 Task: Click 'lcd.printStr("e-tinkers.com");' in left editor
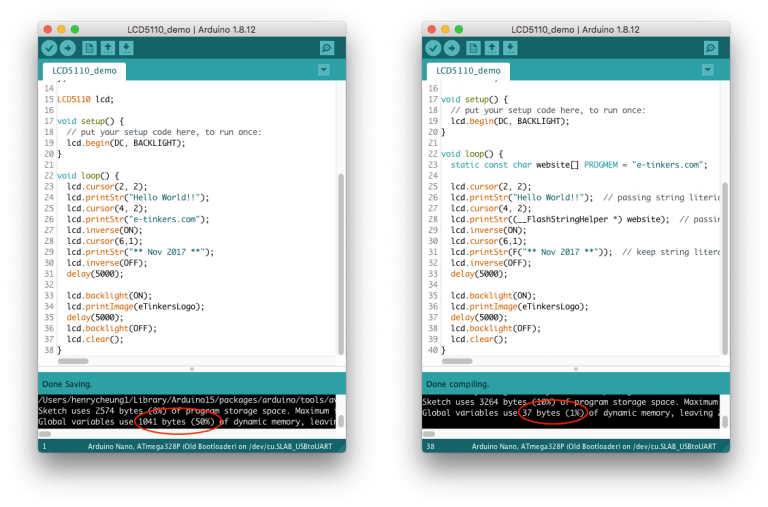(138, 219)
